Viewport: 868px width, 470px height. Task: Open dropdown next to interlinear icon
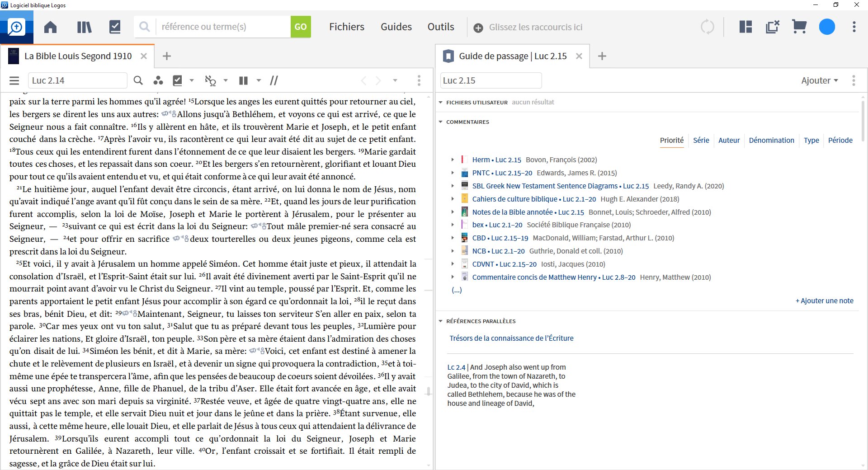pyautogui.click(x=226, y=80)
